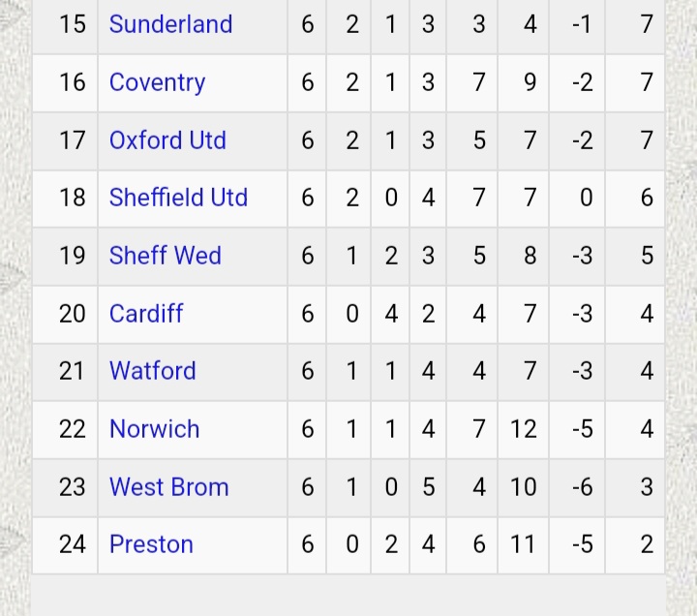Viewport: 697px width, 616px height.
Task: Click Norwich's goals against value 12
Action: [x=524, y=429]
